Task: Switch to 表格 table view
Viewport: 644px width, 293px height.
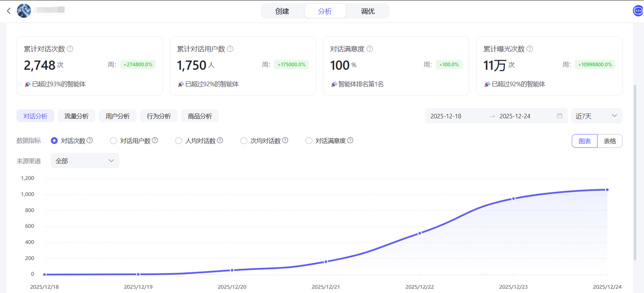Action: click(x=610, y=141)
